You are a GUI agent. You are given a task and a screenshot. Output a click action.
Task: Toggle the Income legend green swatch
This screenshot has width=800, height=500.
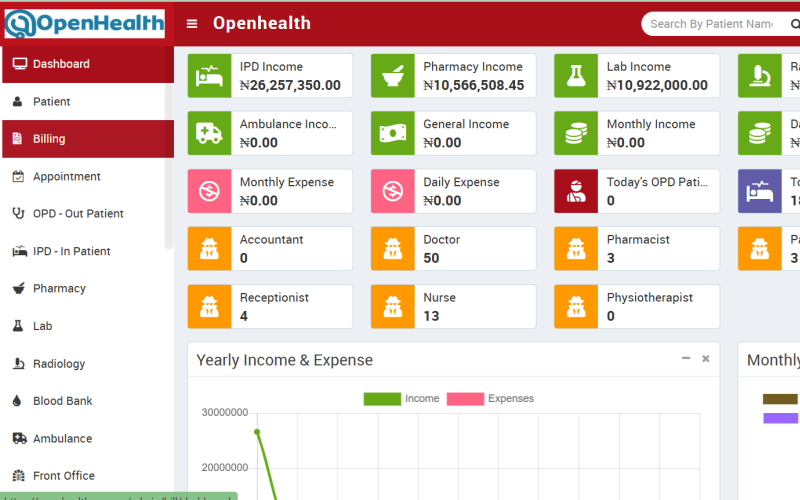382,398
